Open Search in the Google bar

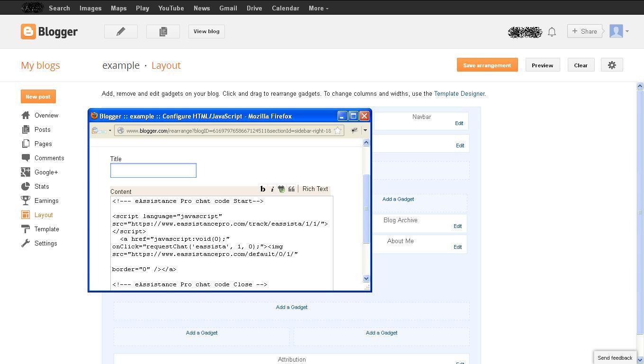(x=59, y=8)
